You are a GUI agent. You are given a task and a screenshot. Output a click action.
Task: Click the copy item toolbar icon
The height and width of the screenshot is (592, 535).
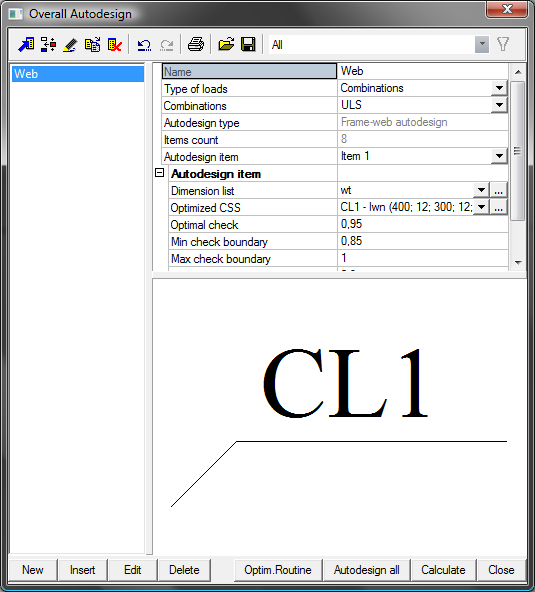pyautogui.click(x=93, y=45)
